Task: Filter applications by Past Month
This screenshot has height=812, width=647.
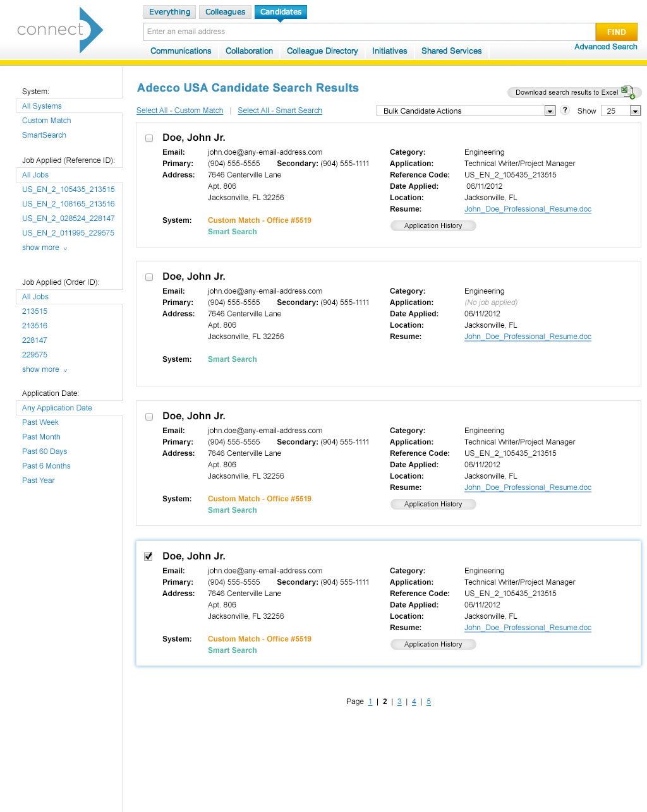Action: (x=42, y=437)
